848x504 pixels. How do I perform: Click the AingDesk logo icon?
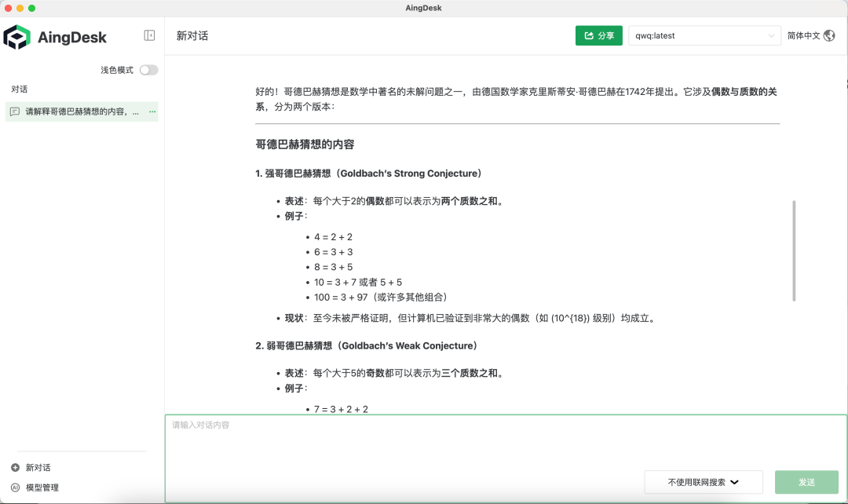[x=16, y=37]
